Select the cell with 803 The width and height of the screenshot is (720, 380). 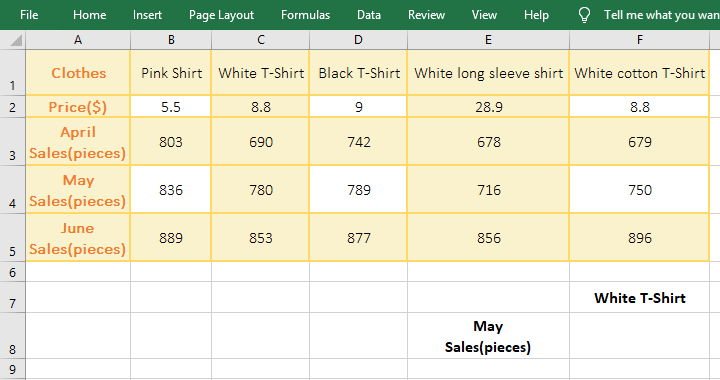[171, 141]
